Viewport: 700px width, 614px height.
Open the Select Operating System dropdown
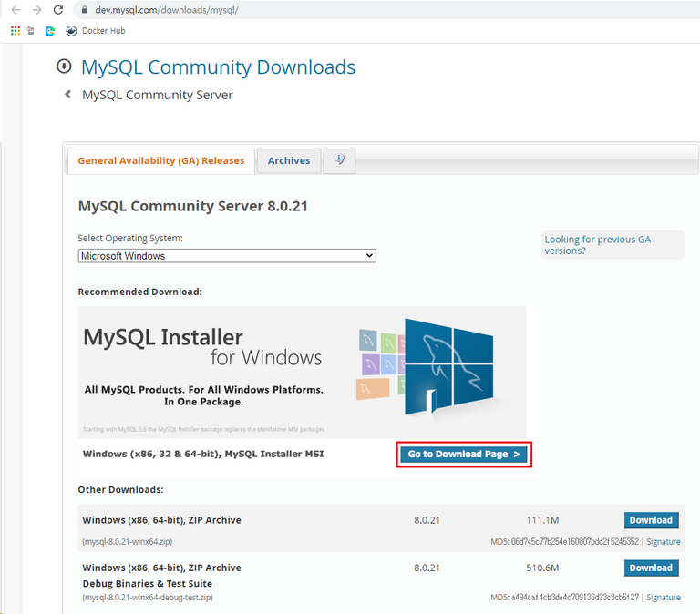[x=227, y=256]
